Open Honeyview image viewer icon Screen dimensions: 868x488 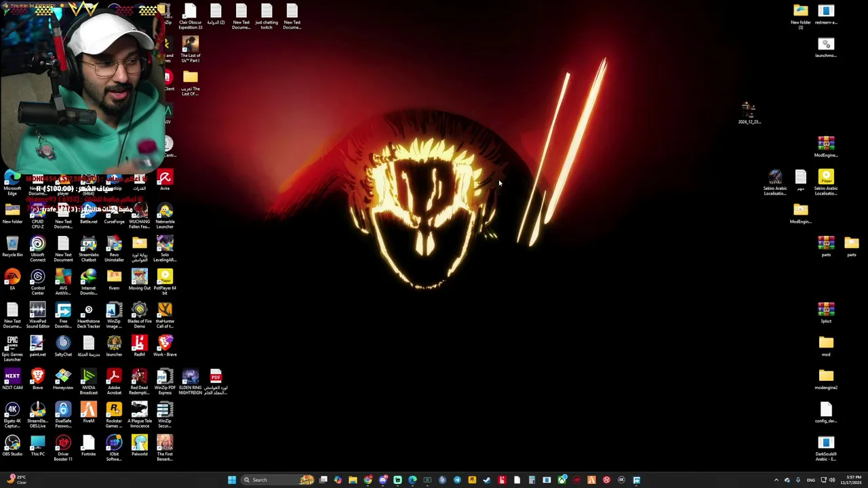tap(63, 380)
